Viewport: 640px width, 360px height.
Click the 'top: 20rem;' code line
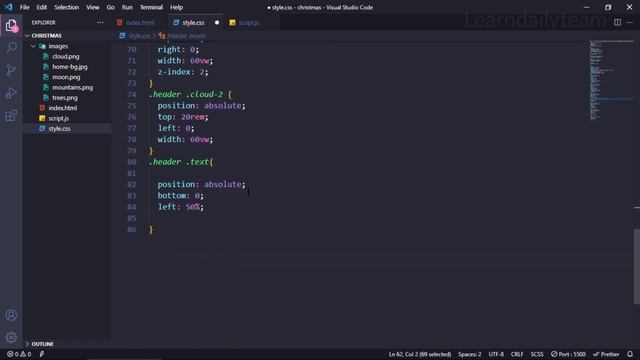pos(183,117)
